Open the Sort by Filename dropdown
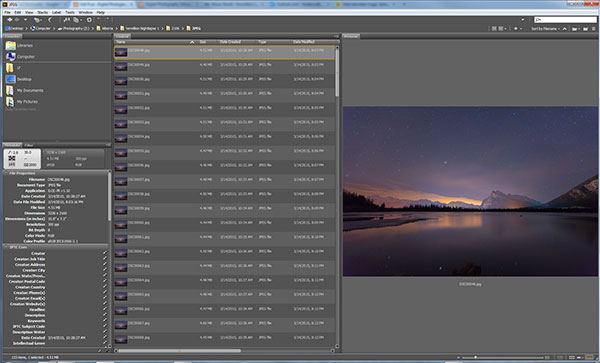Viewport: 600px width, 363px height. [x=545, y=29]
